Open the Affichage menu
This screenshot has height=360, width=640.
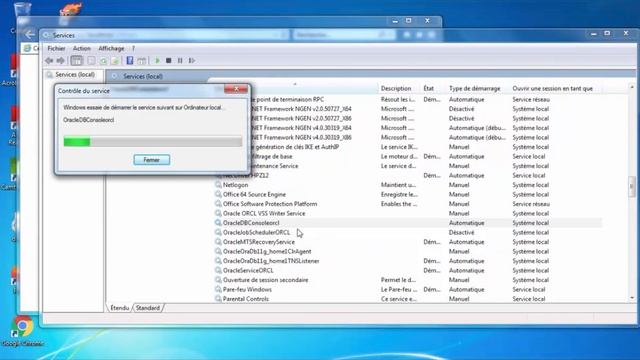tap(111, 48)
